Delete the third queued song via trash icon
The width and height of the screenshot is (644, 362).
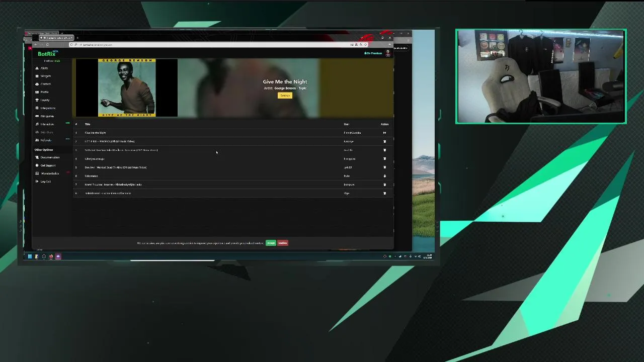pyautogui.click(x=384, y=150)
